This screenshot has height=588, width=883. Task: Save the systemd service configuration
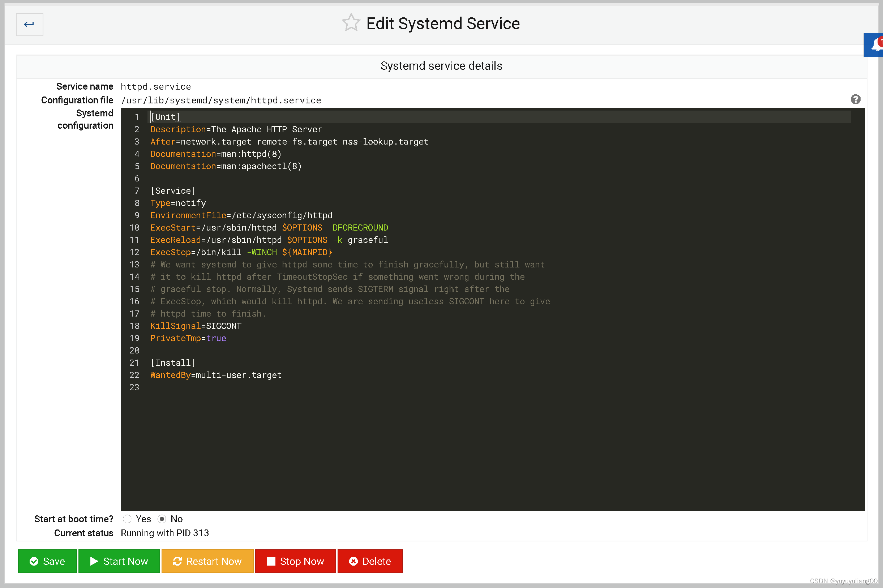[47, 561]
